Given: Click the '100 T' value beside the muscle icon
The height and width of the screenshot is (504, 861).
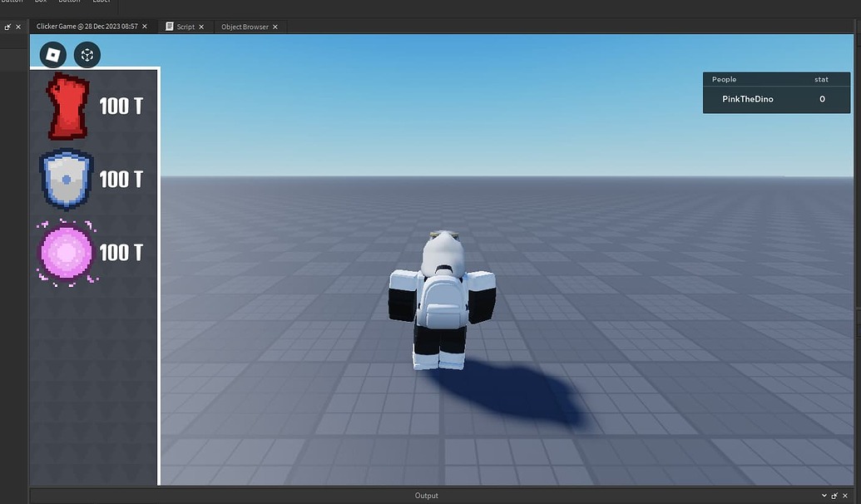Looking at the screenshot, I should (121, 106).
